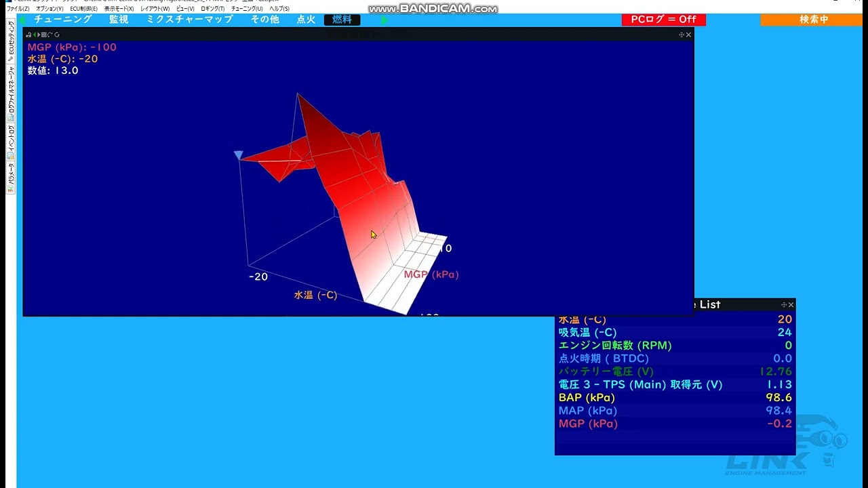Toggle the PCログ = Off button

[x=664, y=20]
